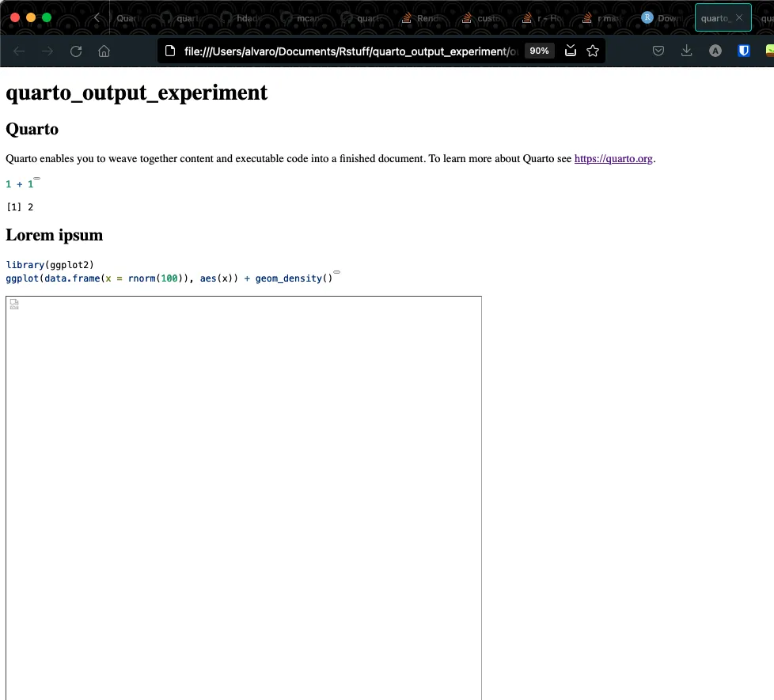Viewport: 774px width, 700px height.
Task: Click the [1] 2 output text
Action: point(20,207)
